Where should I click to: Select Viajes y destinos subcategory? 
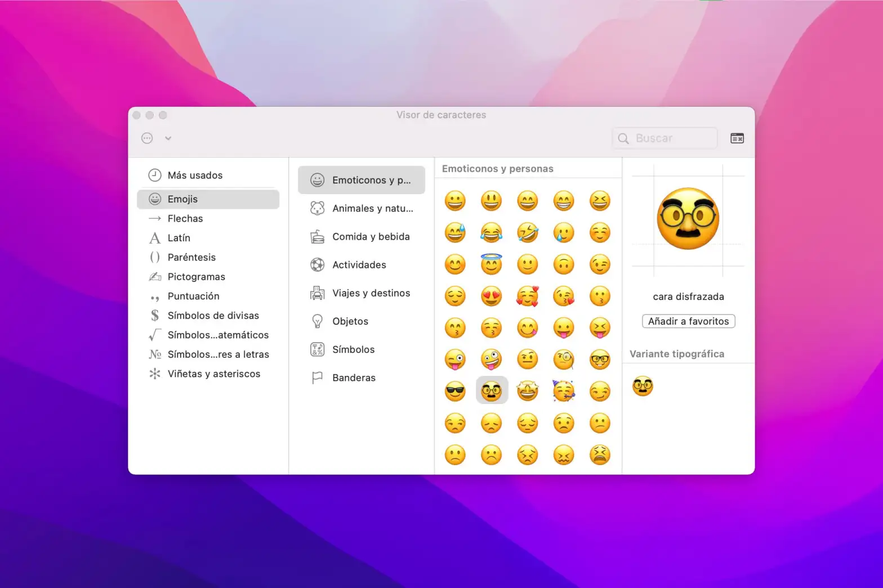click(x=362, y=293)
